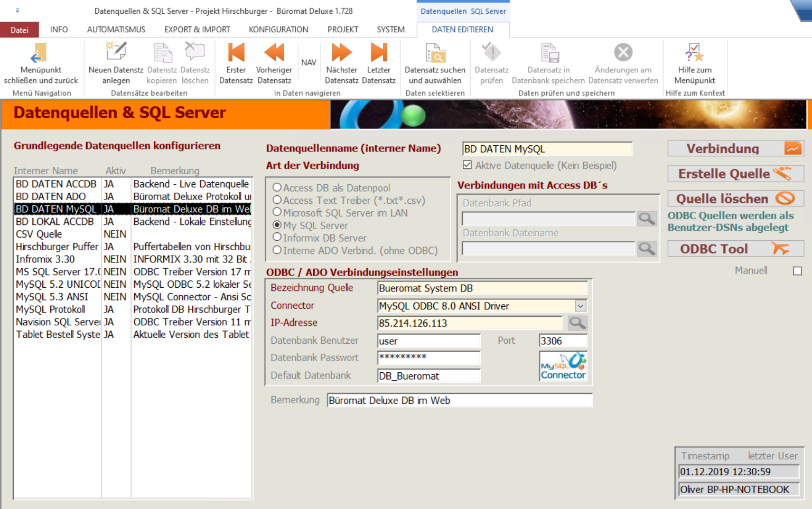Click the MySQL Connector logo button
The width and height of the screenshot is (812, 509).
point(563,366)
